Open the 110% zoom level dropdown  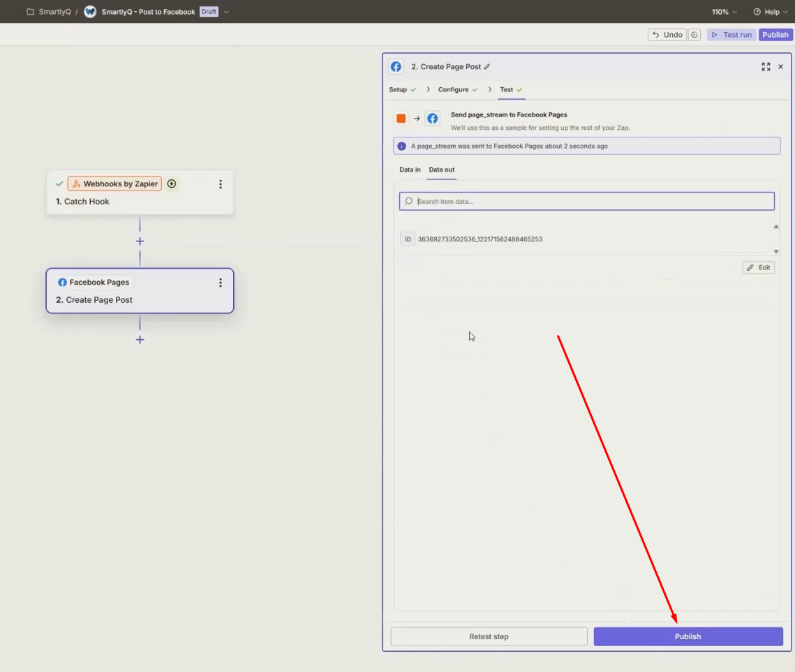(x=724, y=12)
